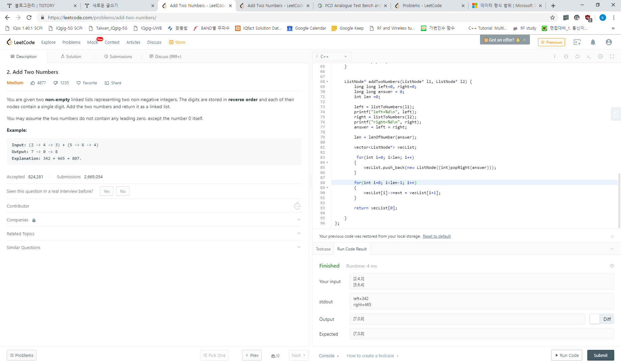The image size is (621, 364).
Task: Answer No to real interview question
Action: [x=123, y=191]
